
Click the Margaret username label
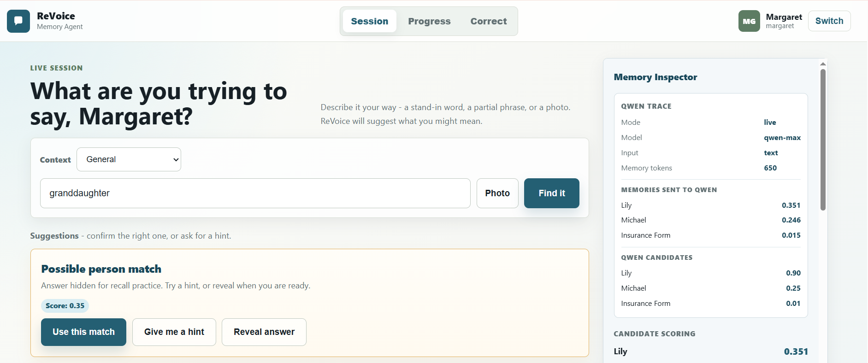780,26
